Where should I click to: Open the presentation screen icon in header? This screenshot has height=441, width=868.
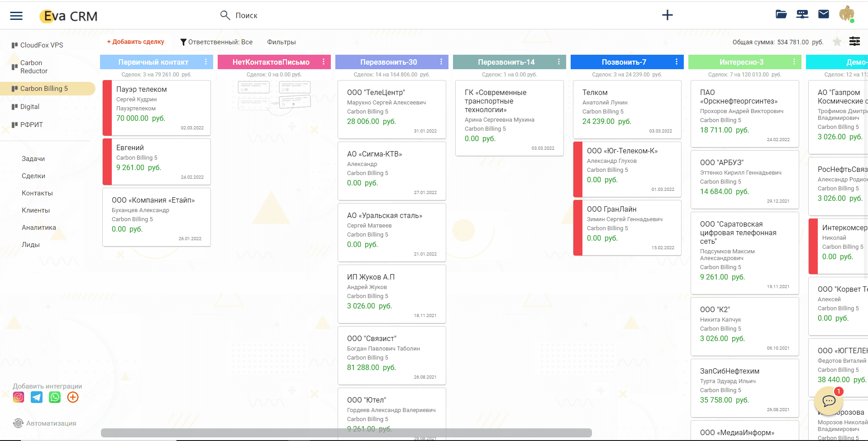[x=802, y=14]
